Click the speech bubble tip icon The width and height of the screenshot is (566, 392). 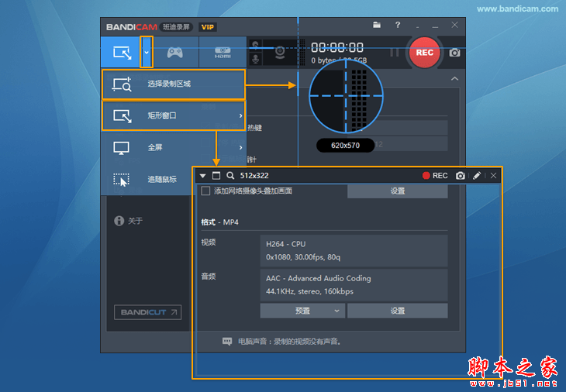227,342
